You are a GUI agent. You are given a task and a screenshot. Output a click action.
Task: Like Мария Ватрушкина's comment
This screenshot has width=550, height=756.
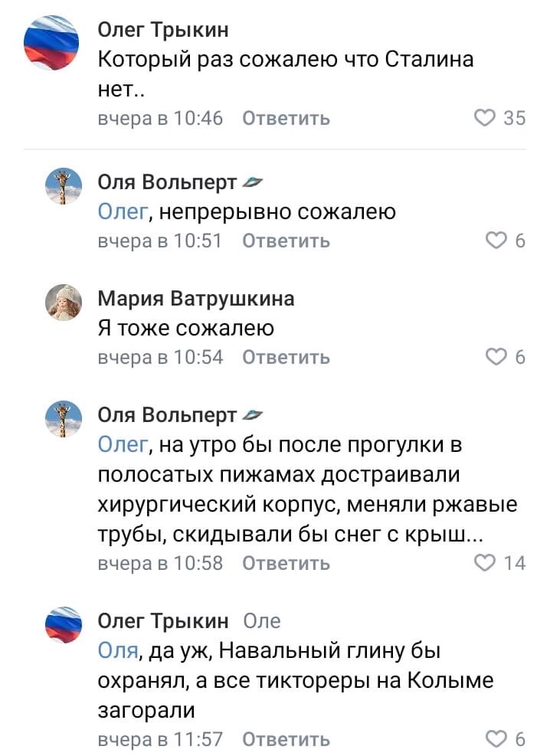pyautogui.click(x=496, y=357)
